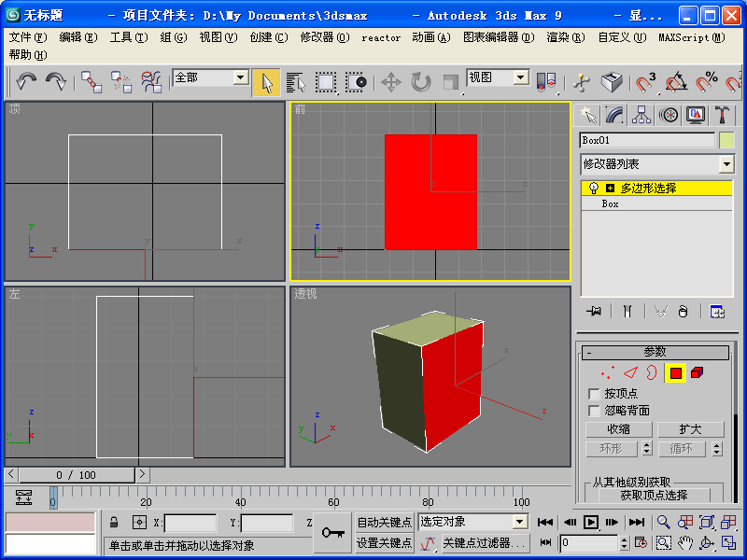Select the Element sub-object cube icon
This screenshot has height=560, width=747.
pos(698,373)
